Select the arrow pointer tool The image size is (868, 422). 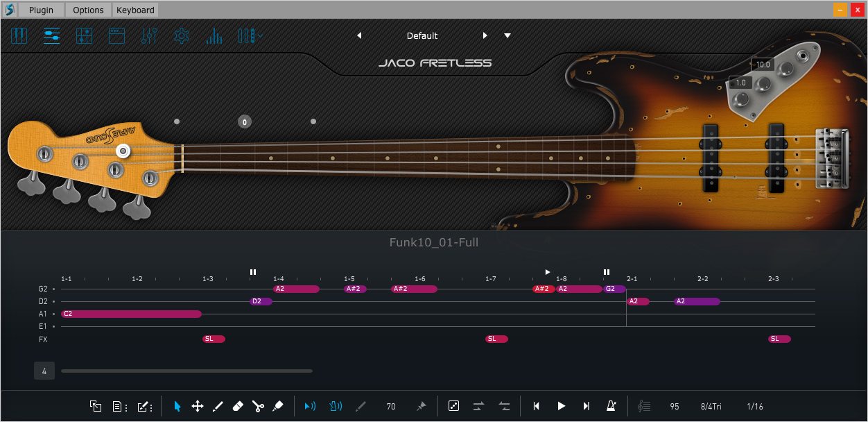click(177, 406)
